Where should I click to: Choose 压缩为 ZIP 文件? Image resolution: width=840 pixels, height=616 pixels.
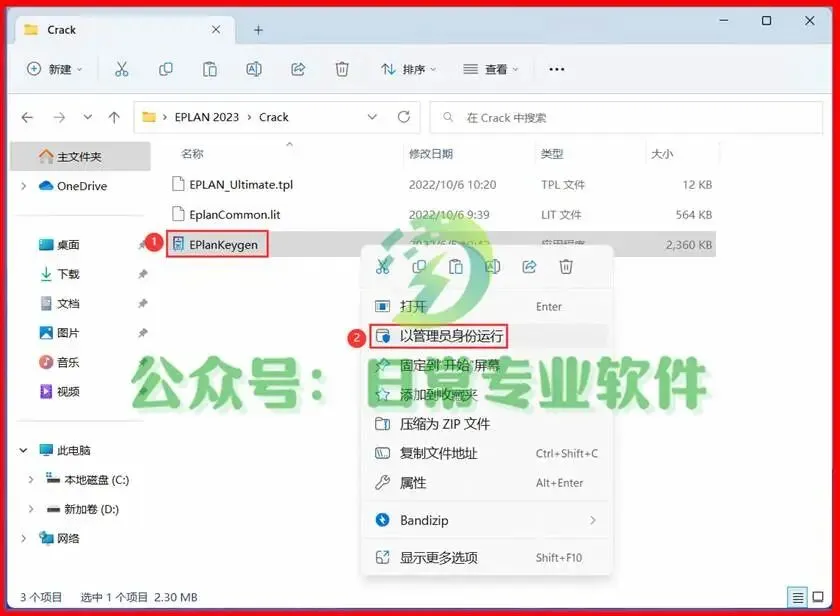pos(486,424)
